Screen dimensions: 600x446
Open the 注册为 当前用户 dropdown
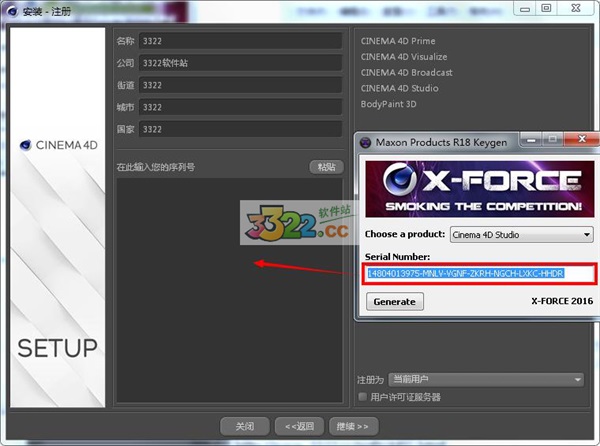[486, 379]
